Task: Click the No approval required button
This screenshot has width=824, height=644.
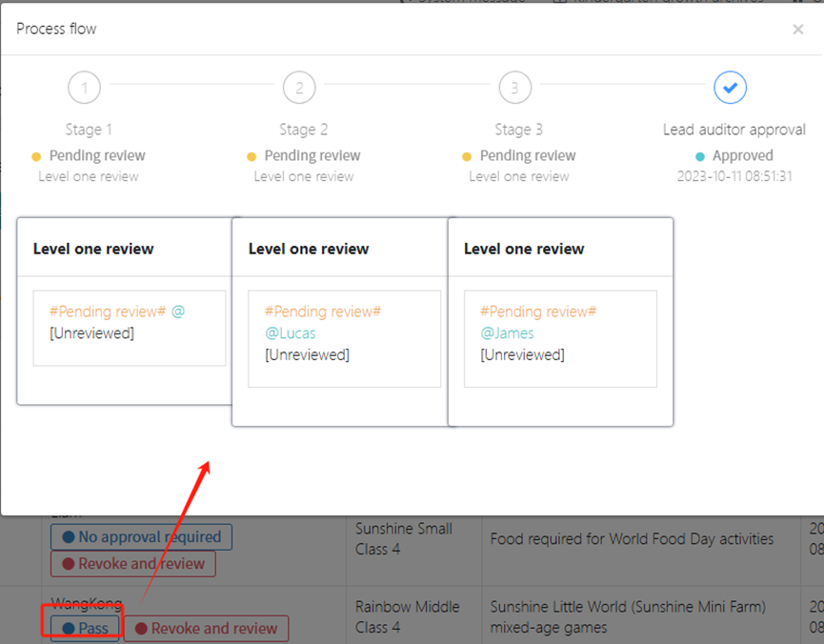Action: (x=141, y=536)
